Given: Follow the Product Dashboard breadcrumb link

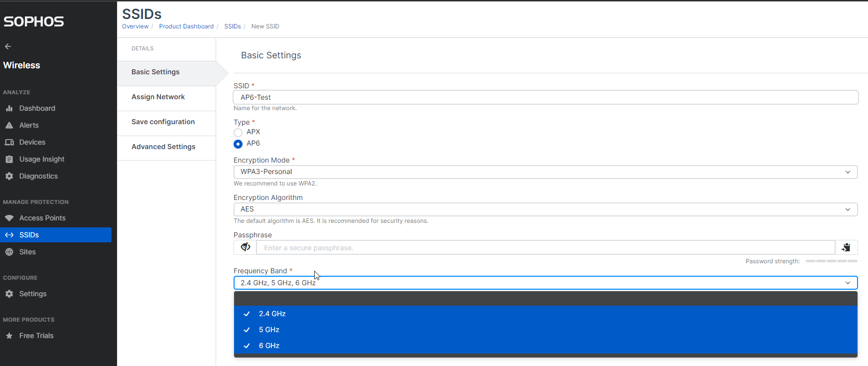Looking at the screenshot, I should [186, 26].
